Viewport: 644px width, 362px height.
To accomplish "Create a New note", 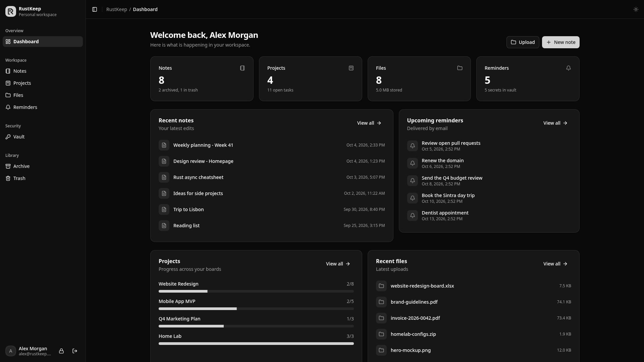I will coord(560,42).
